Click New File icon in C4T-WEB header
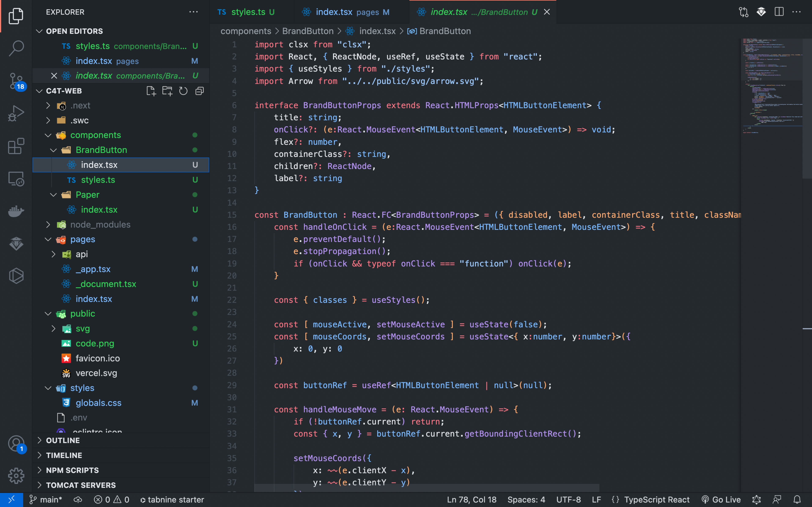This screenshot has height=507, width=812. 151,91
